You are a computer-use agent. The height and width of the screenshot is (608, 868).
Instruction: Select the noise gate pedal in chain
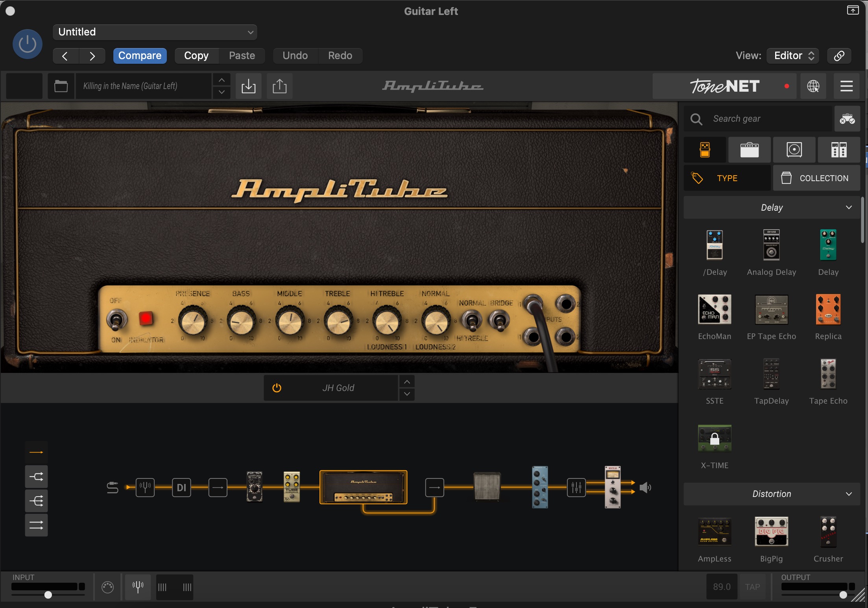tap(255, 487)
